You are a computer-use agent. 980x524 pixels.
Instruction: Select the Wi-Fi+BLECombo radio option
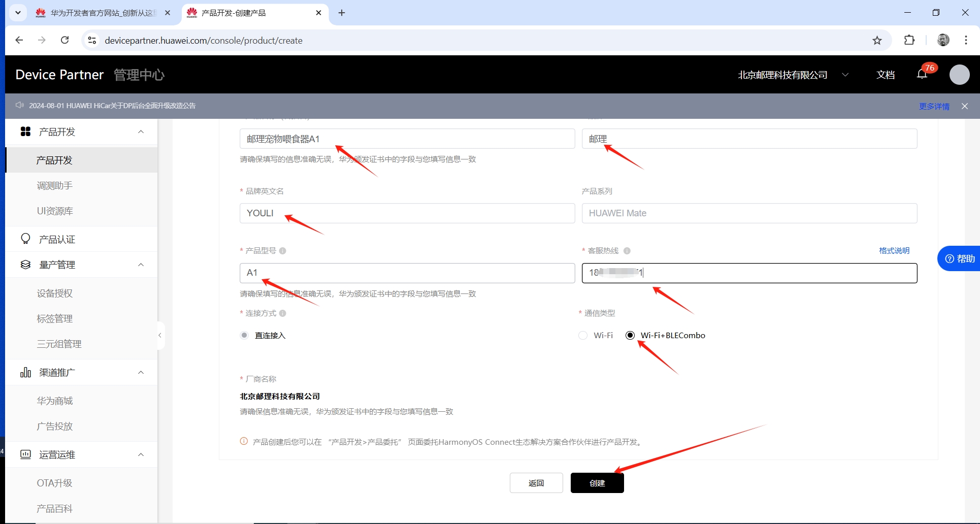point(630,335)
